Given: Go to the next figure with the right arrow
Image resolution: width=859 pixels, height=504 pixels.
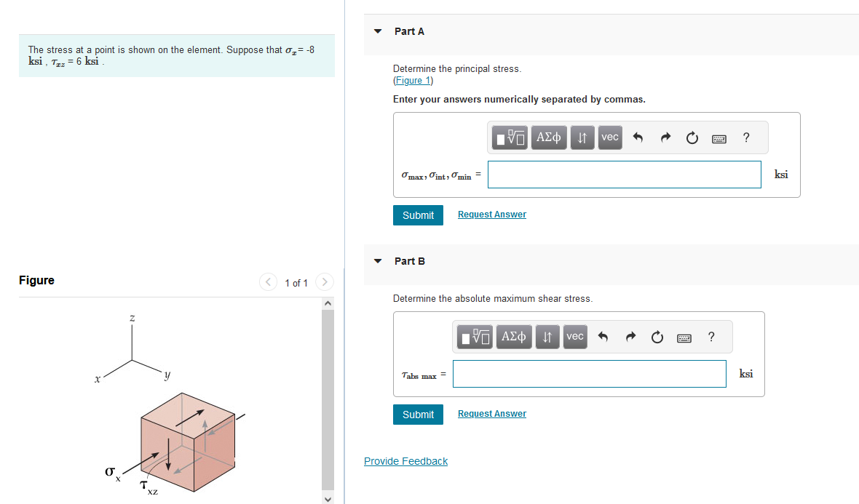Looking at the screenshot, I should click(x=324, y=281).
